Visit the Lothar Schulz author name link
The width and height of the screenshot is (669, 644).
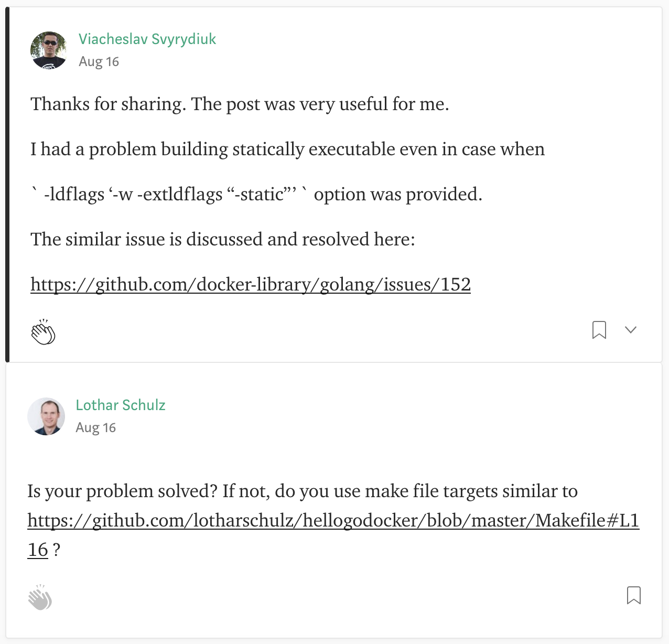coord(121,405)
